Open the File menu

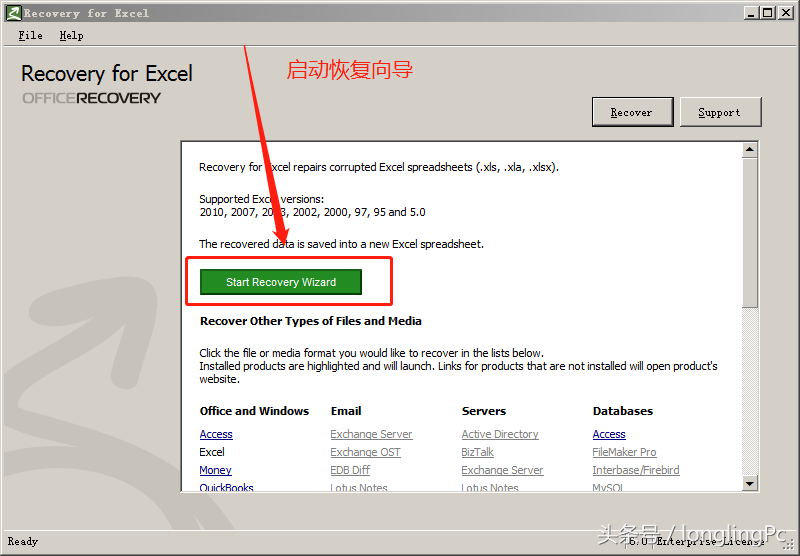(x=30, y=35)
